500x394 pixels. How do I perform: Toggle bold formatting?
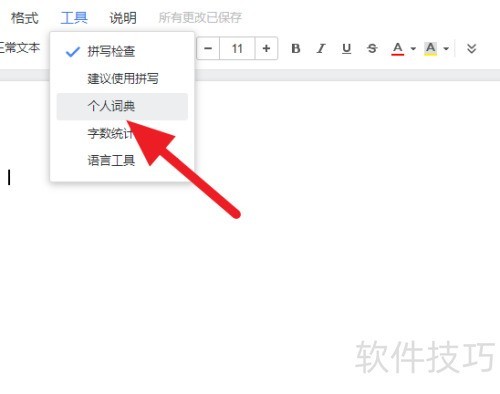pos(296,49)
